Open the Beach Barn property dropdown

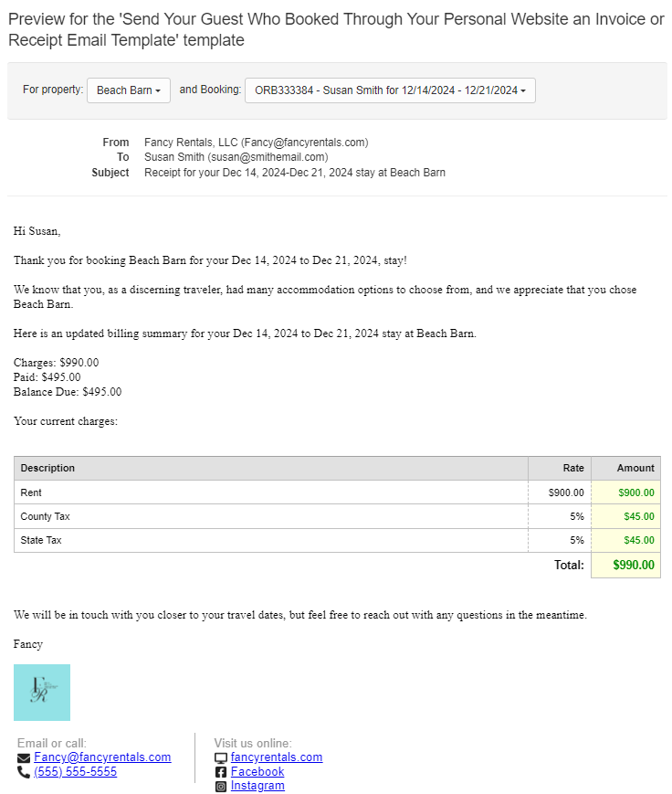point(129,90)
